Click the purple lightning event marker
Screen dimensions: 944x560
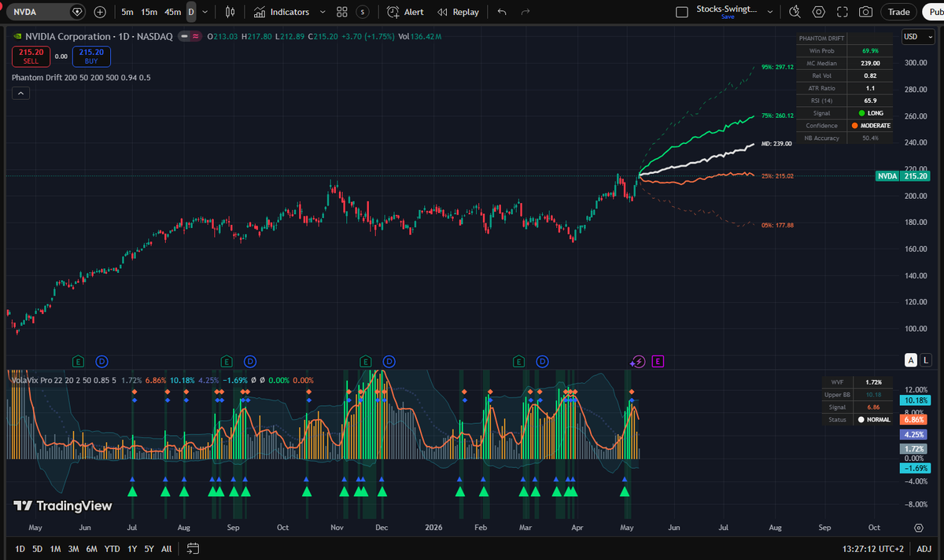pos(639,361)
